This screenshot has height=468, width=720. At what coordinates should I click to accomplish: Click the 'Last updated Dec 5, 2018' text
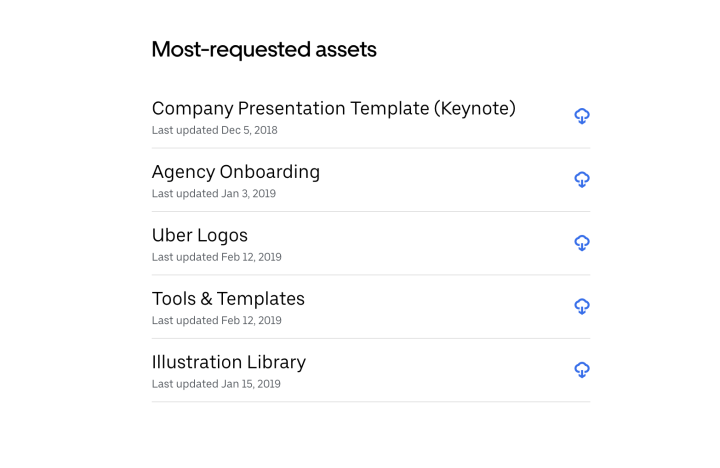pyautogui.click(x=214, y=130)
